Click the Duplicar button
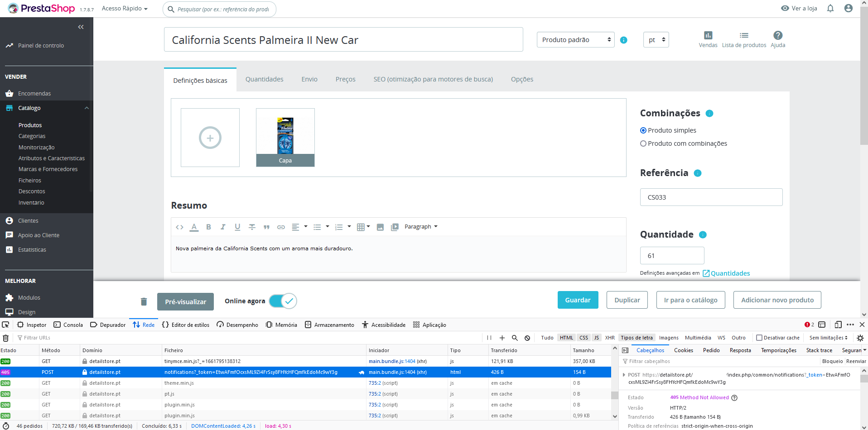 pos(627,300)
